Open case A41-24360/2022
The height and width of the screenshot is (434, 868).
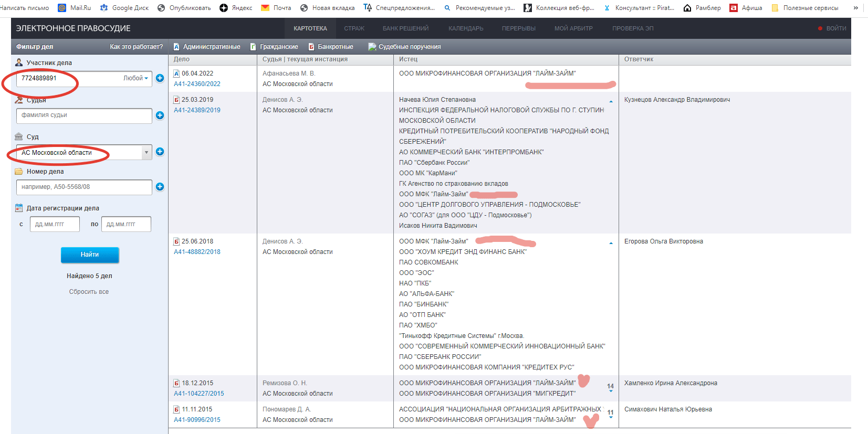click(197, 84)
